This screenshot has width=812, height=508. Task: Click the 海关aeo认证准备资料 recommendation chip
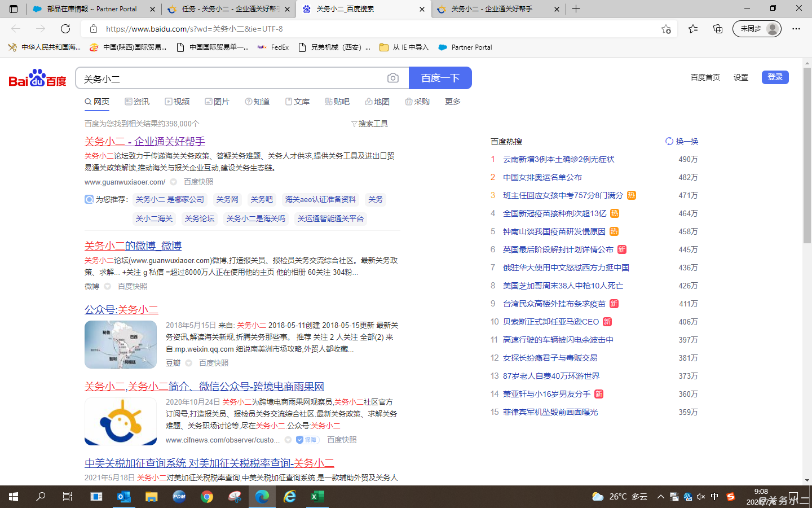point(320,199)
